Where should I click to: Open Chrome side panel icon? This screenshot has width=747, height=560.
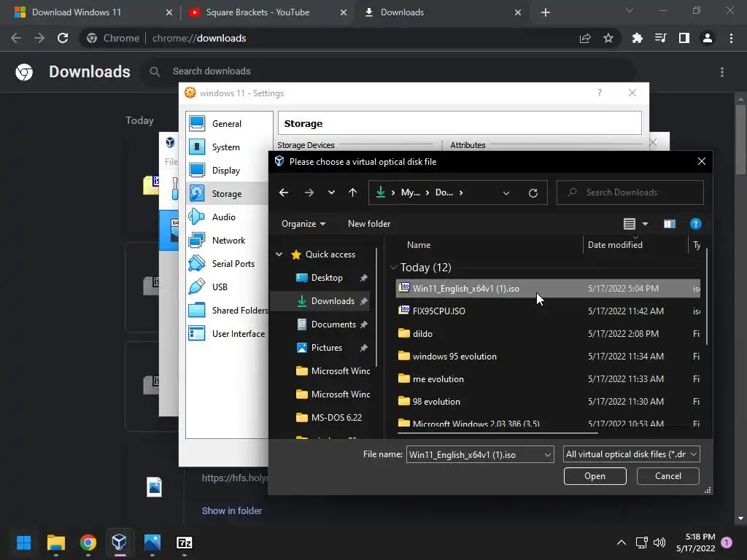(x=684, y=38)
